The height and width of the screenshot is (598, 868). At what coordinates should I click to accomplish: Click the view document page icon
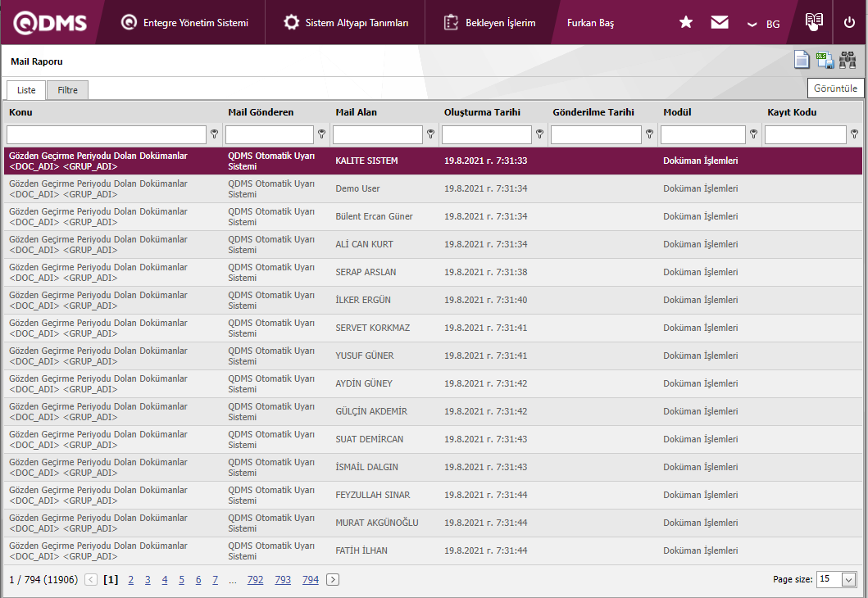click(802, 60)
